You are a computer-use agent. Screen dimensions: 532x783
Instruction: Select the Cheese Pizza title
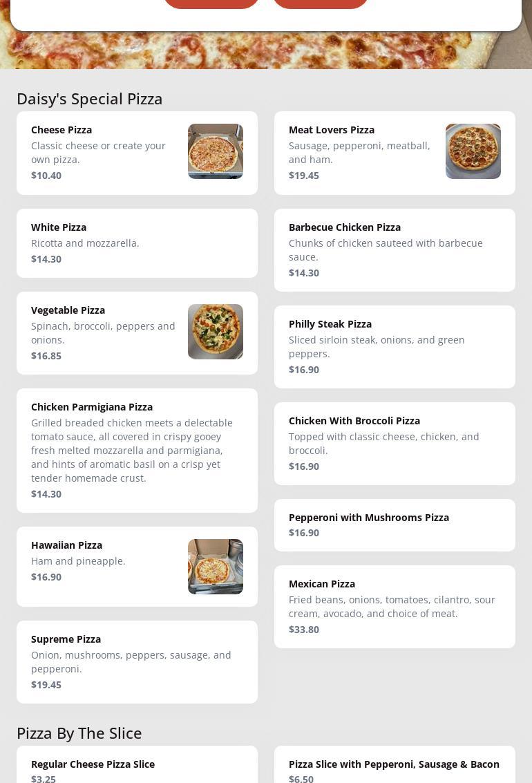[x=61, y=130]
